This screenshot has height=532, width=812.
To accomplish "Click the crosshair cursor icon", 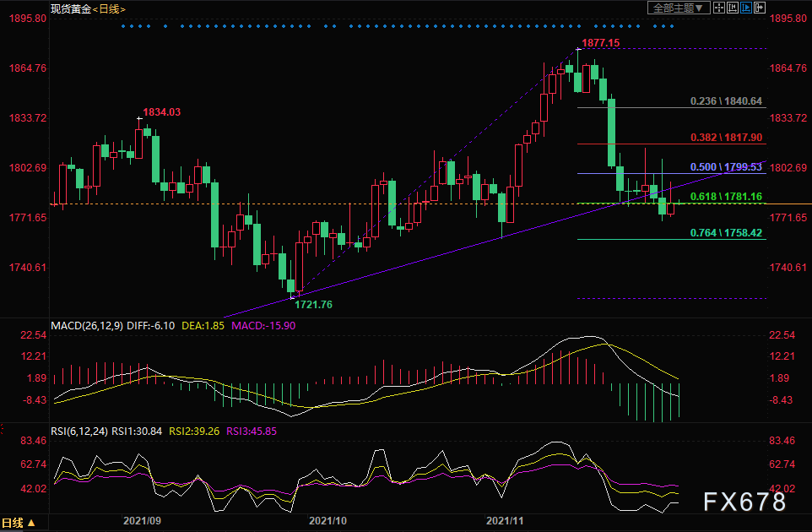I will pos(719,8).
